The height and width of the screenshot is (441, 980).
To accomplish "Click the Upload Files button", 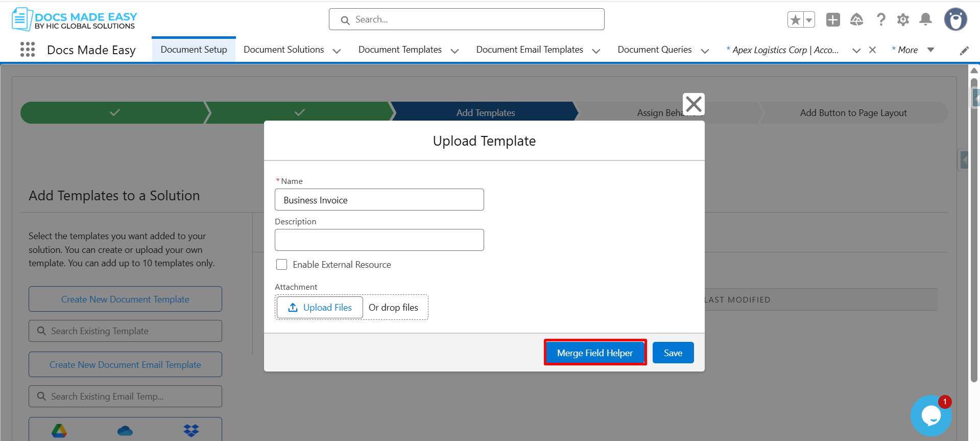I will tap(320, 307).
